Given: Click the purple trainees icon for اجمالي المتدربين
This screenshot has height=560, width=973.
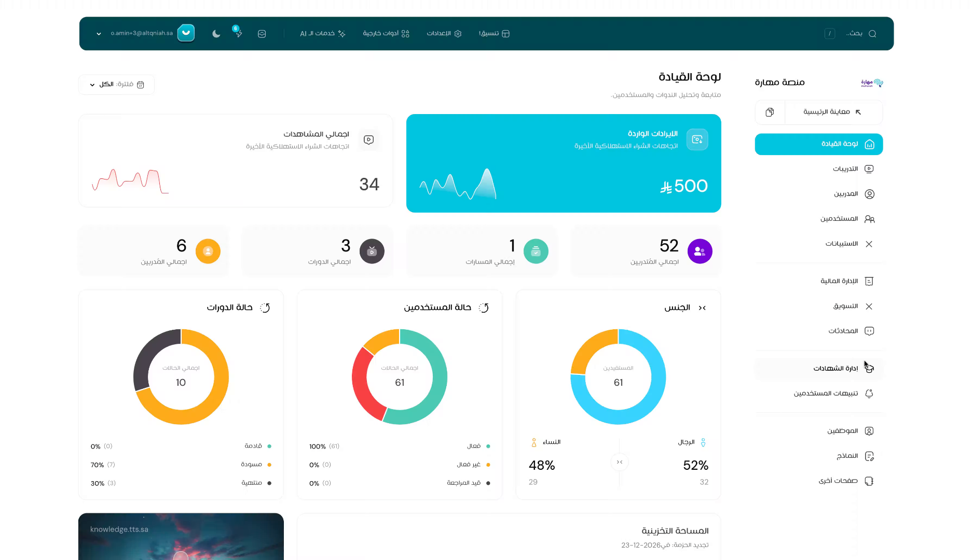Looking at the screenshot, I should (x=700, y=251).
